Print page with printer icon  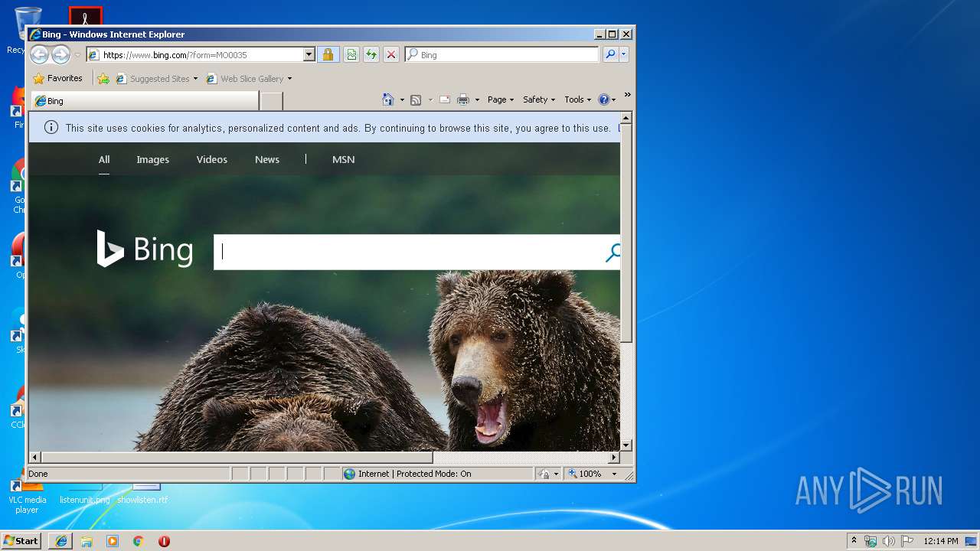tap(463, 99)
